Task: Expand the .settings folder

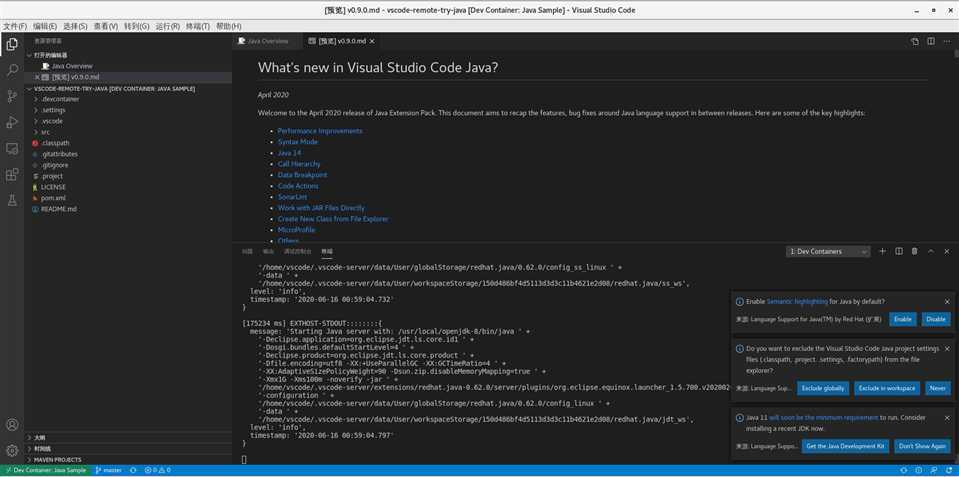Action: pyautogui.click(x=128, y=110)
